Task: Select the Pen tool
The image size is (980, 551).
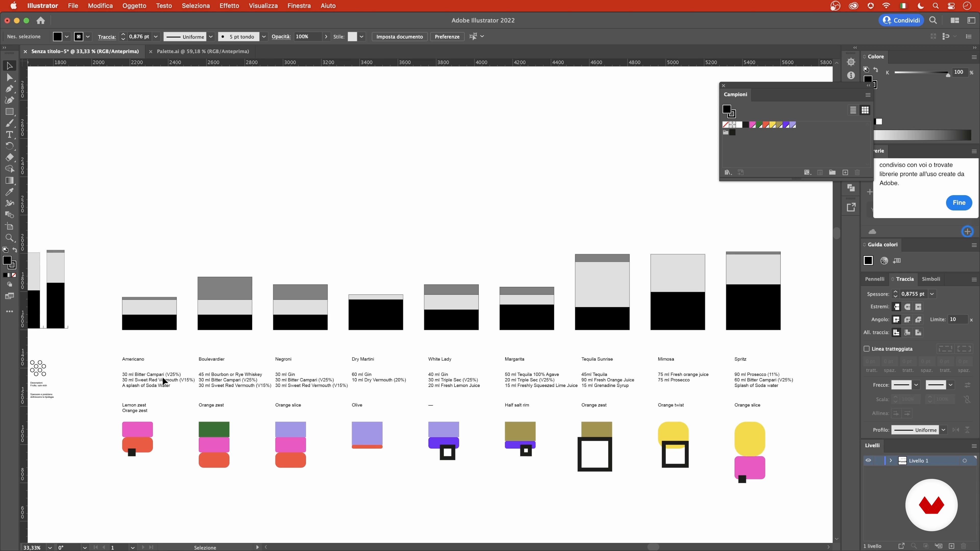Action: pyautogui.click(x=9, y=89)
